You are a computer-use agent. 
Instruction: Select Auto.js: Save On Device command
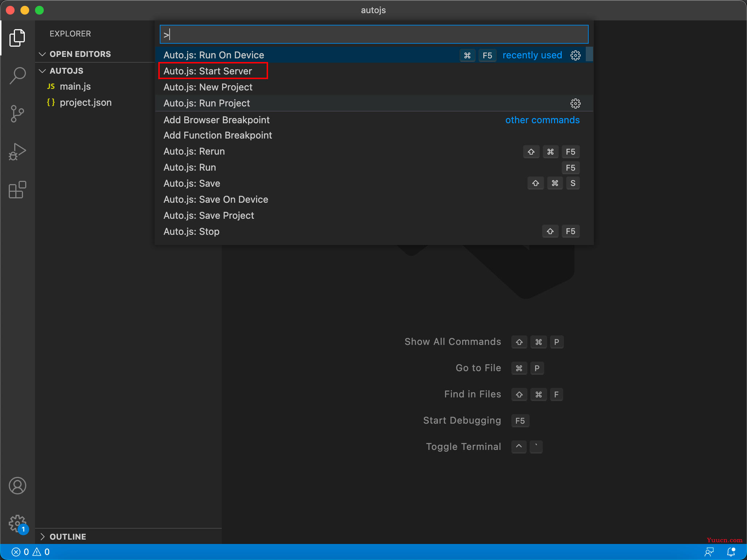pos(374,199)
